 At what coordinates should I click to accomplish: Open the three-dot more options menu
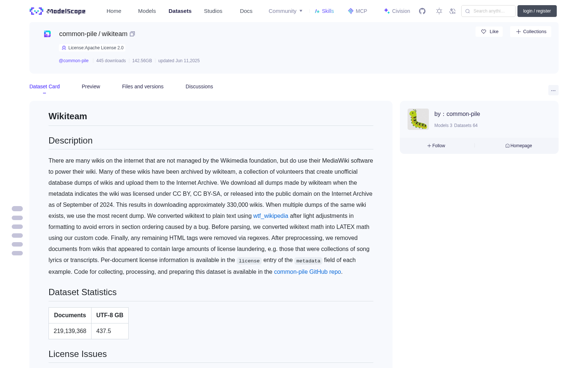553,90
